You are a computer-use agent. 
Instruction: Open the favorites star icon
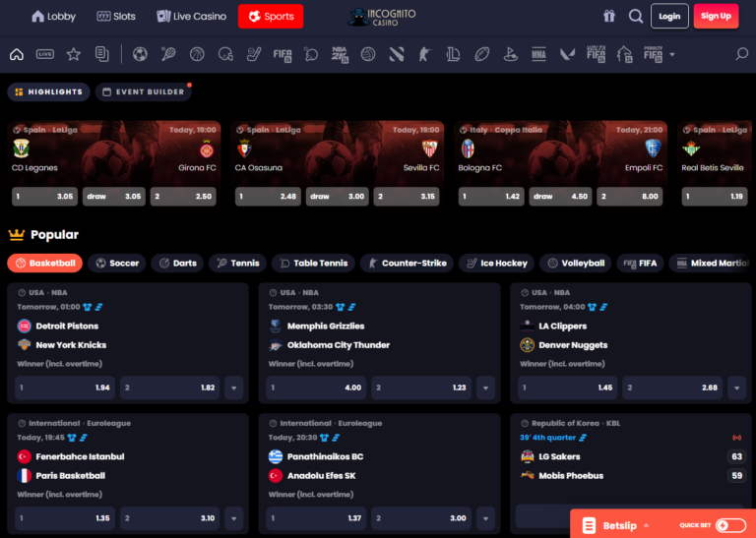pos(73,54)
